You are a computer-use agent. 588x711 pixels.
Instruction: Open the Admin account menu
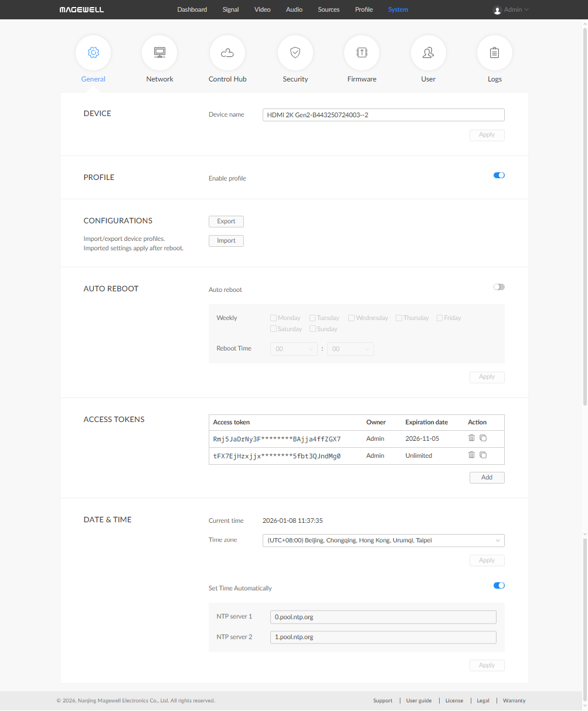pyautogui.click(x=511, y=10)
